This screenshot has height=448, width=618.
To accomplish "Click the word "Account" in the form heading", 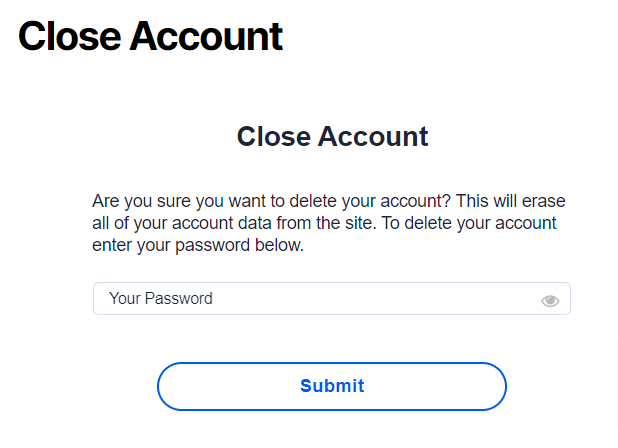I will (x=373, y=136).
